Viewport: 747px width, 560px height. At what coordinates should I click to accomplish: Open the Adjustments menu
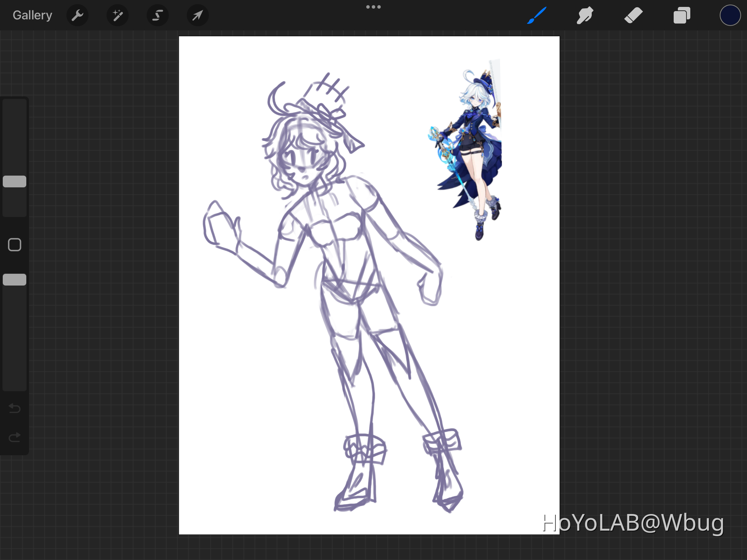click(x=118, y=15)
